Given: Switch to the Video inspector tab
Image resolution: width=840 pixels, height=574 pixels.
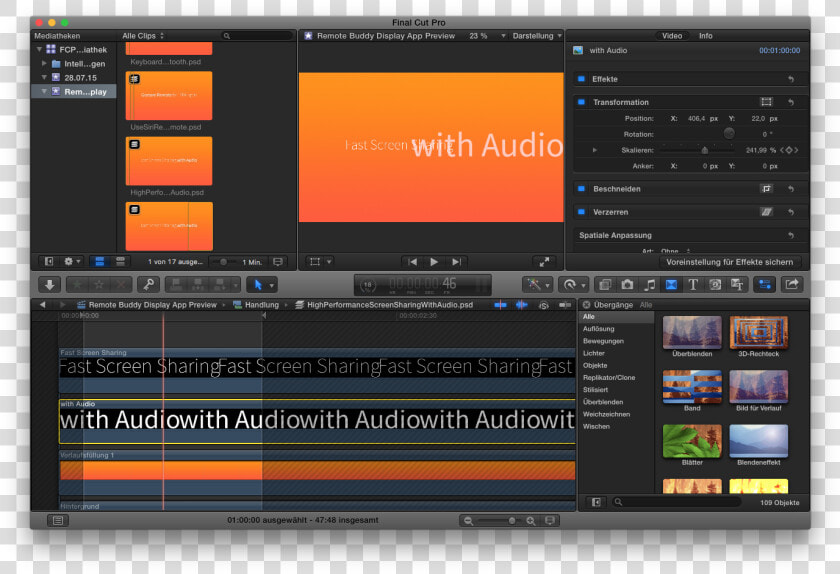Looking at the screenshot, I should tap(672, 36).
